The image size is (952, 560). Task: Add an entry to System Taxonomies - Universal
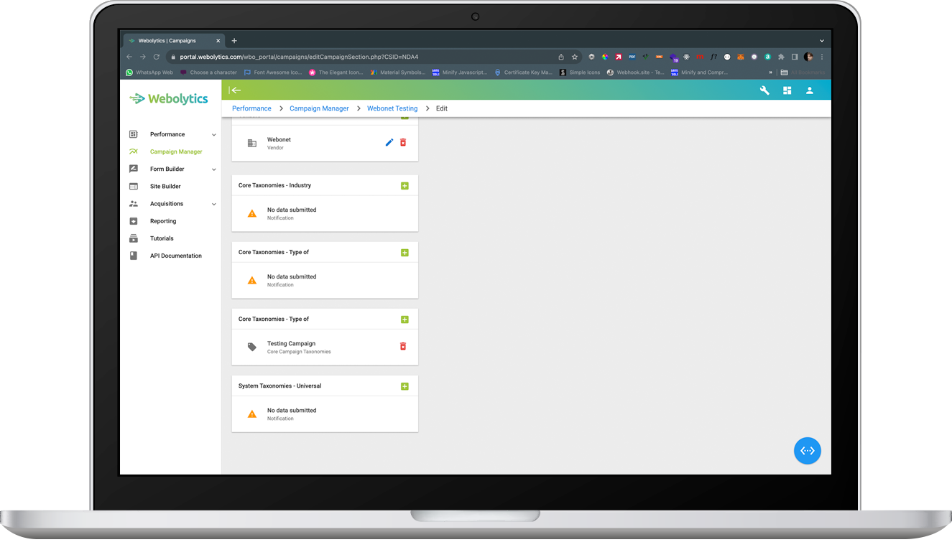[405, 386]
